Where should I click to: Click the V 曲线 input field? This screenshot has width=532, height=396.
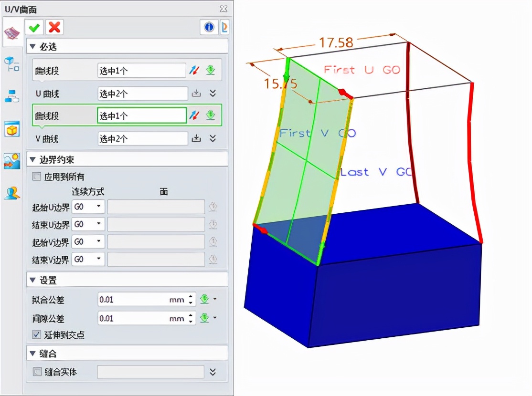143,138
